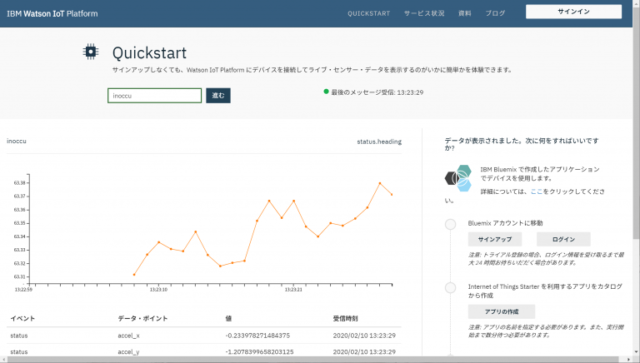Image resolution: width=640 pixels, height=363 pixels.
Task: Open the 資料 menu item
Action: tap(464, 13)
